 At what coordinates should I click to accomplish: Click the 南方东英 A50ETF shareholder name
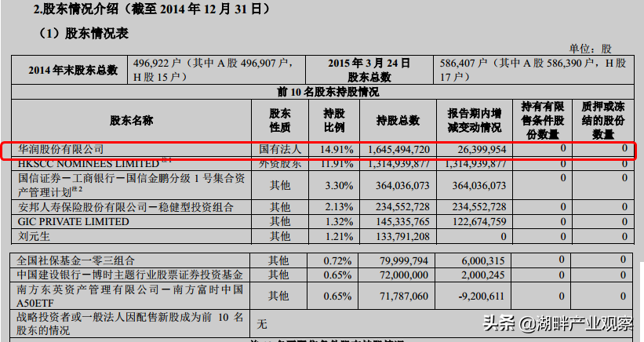pos(129,296)
